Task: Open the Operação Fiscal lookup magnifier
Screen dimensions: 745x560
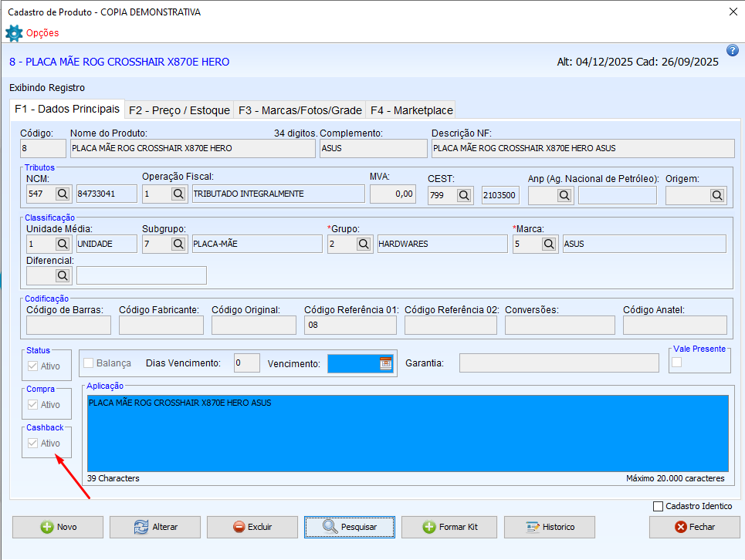Action: coord(178,194)
